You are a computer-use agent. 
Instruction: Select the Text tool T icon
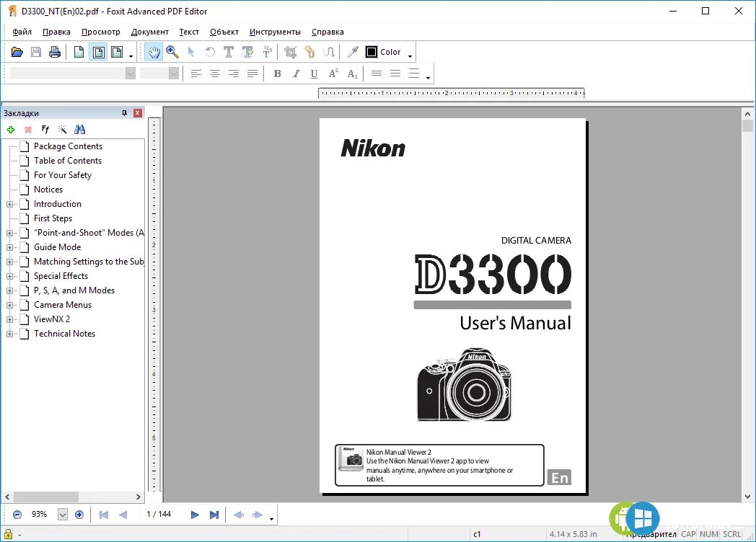(x=229, y=52)
